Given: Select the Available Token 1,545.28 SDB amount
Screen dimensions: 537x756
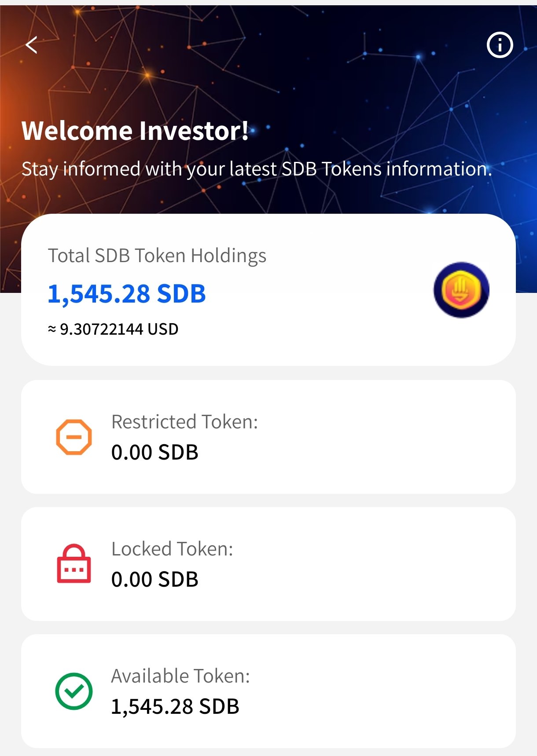Looking at the screenshot, I should tap(175, 707).
